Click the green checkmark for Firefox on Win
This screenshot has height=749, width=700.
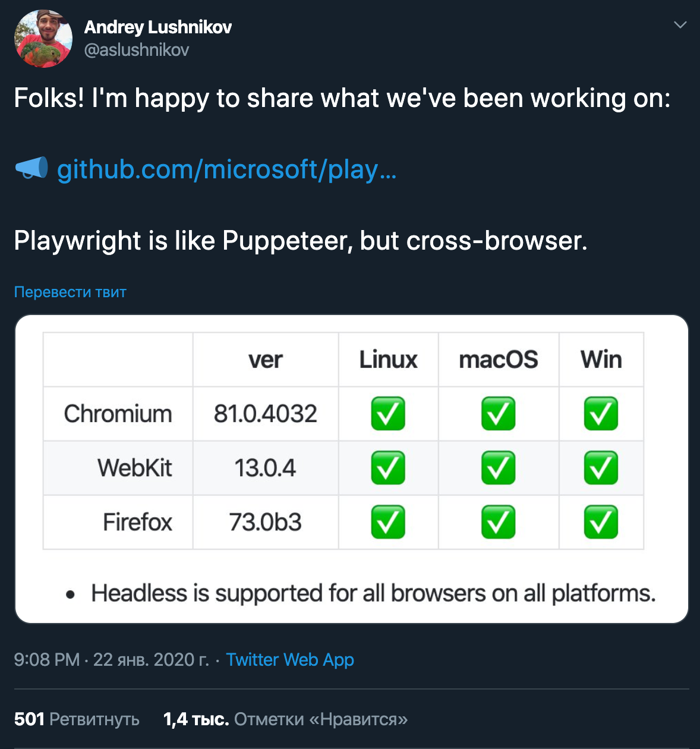pyautogui.click(x=601, y=522)
